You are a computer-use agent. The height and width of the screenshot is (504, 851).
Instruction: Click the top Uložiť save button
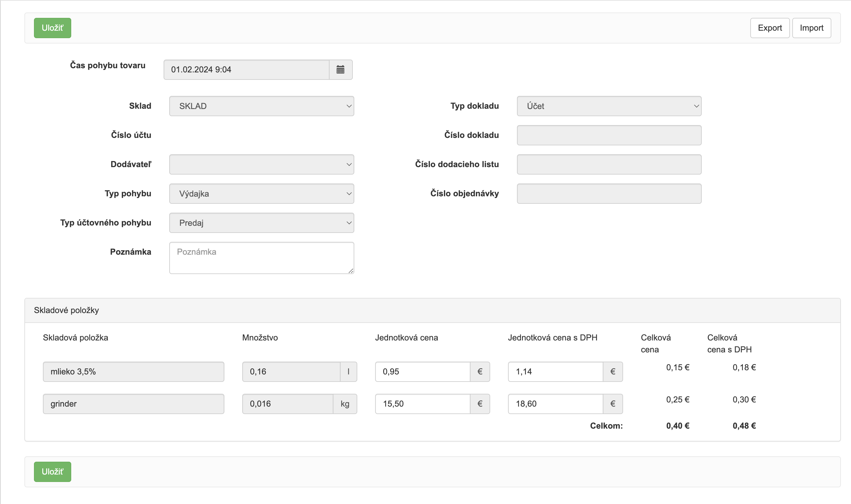[52, 28]
